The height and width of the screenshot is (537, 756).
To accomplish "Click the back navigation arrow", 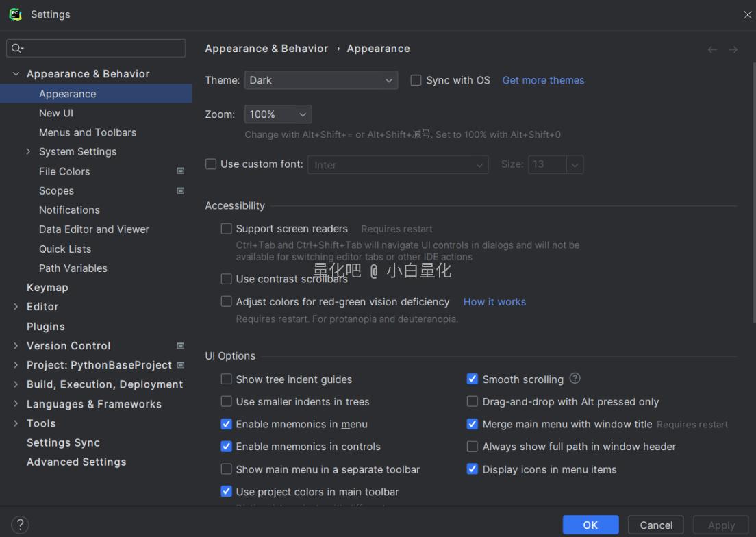I will click(x=712, y=49).
